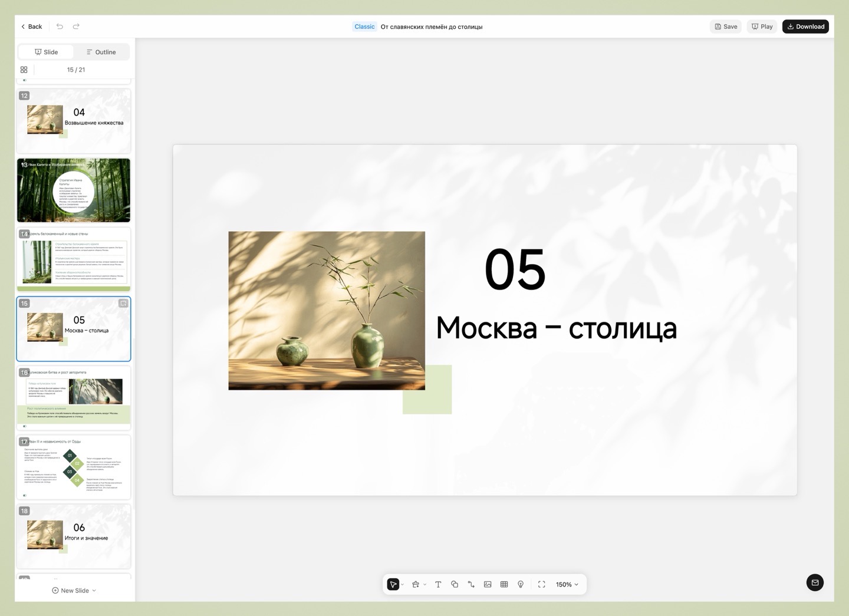Choose the Shapes tool

click(455, 584)
